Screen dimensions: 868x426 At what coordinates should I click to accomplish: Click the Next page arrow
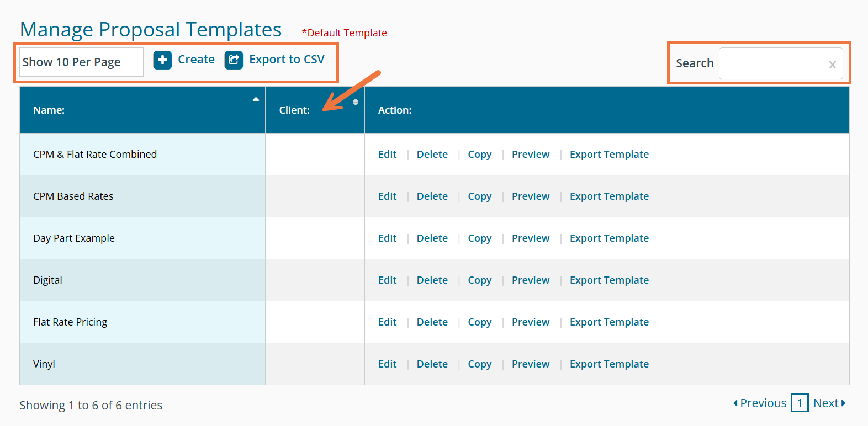(x=843, y=403)
